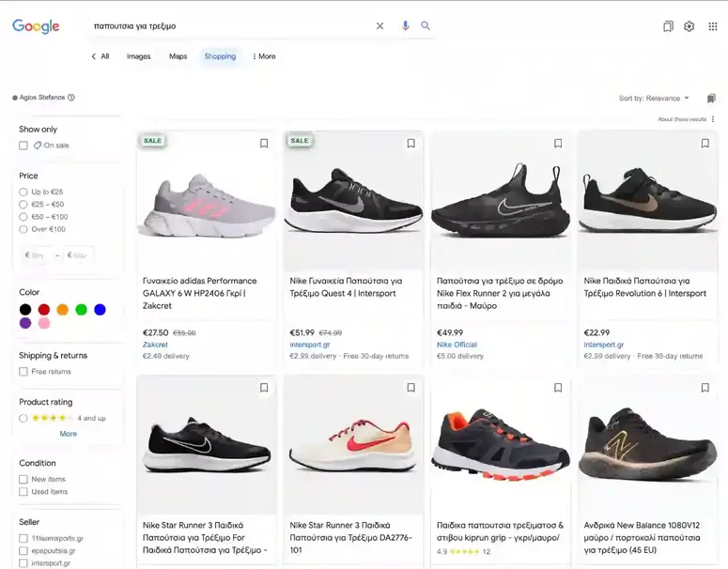Click the About these results text
This screenshot has width=728, height=569.
click(682, 119)
